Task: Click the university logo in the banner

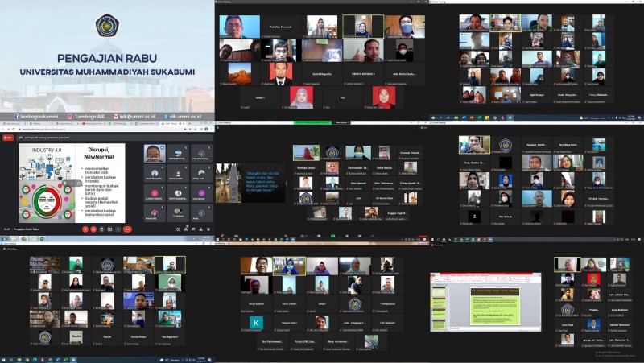Action: tap(107, 26)
